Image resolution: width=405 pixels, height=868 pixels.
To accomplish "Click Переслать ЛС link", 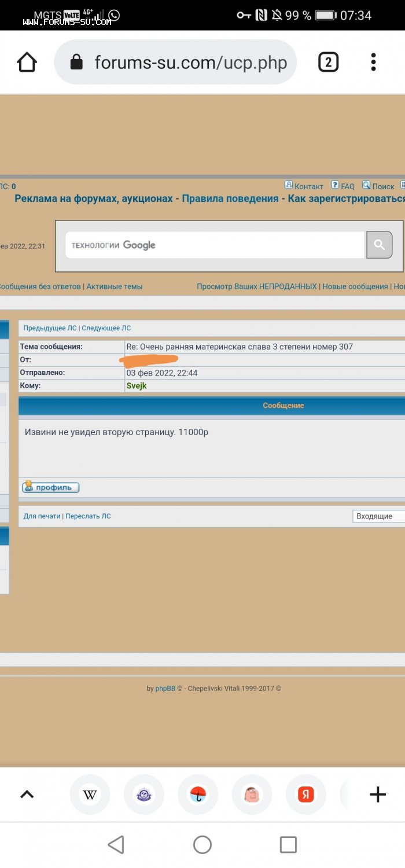I will [88, 516].
